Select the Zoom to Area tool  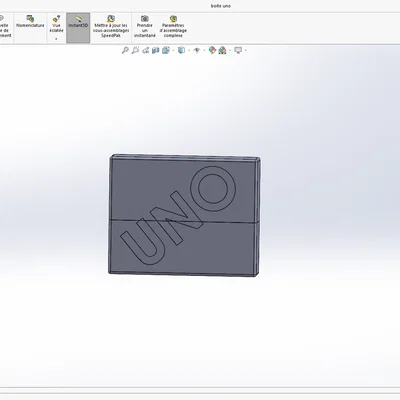[x=135, y=50]
